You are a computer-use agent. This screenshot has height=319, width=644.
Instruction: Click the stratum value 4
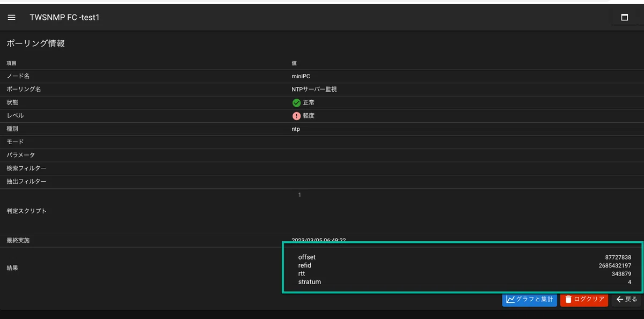(x=630, y=282)
